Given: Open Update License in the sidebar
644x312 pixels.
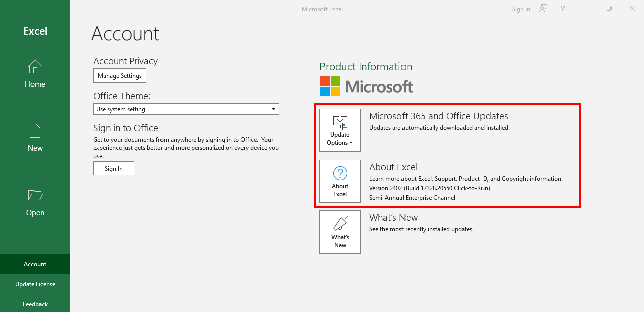Looking at the screenshot, I should point(35,284).
